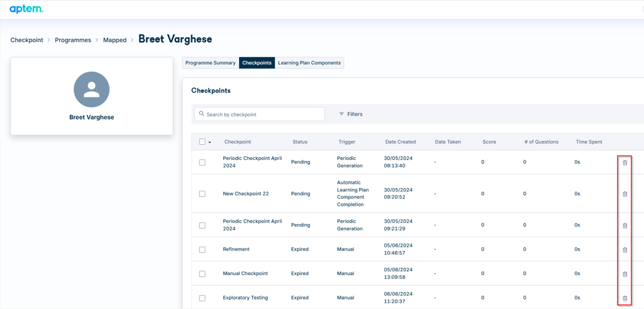Remove the Manual Checkpoint entry via trash icon
This screenshot has width=644, height=309.
(x=625, y=274)
